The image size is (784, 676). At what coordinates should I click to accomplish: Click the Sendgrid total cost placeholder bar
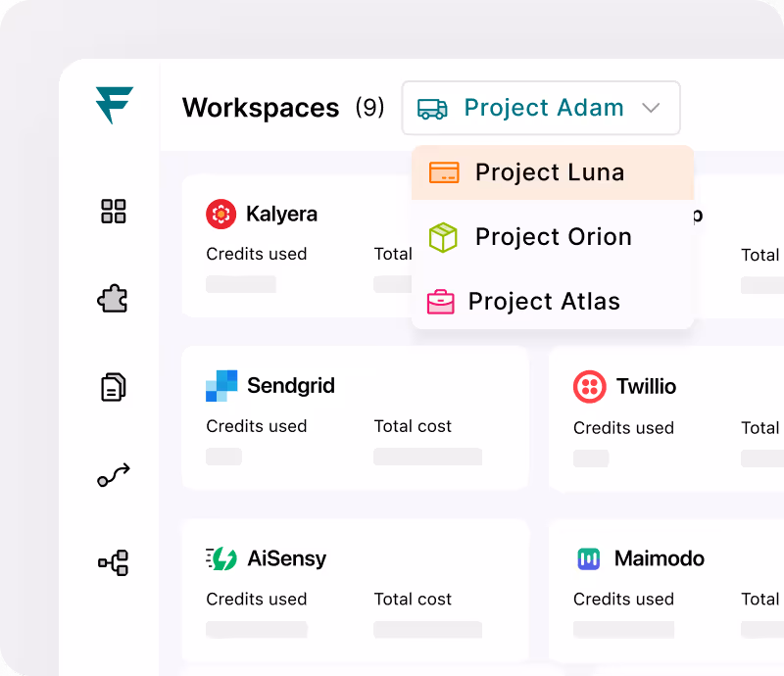click(427, 457)
